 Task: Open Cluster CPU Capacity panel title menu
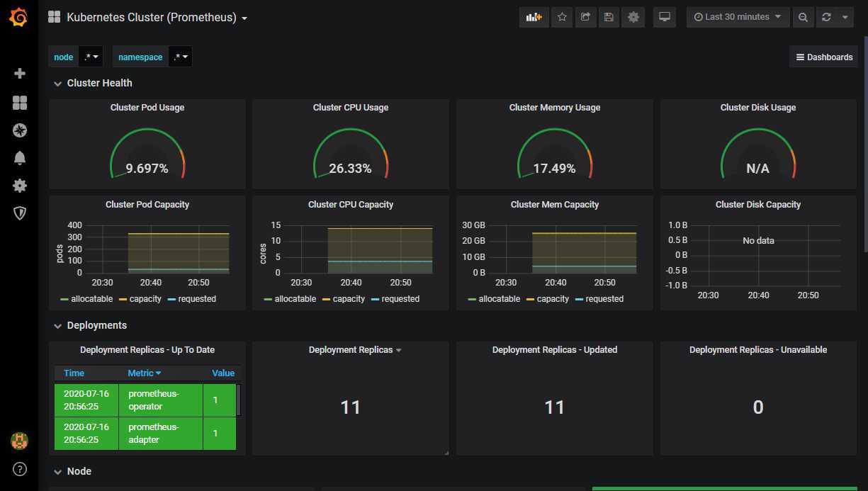[x=351, y=205]
